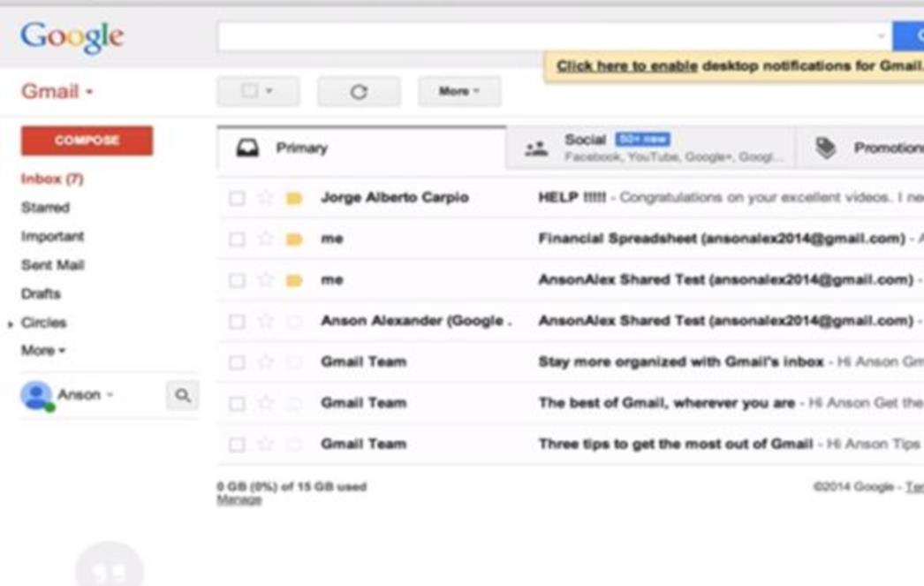Open 'The best of Gmail, wherever you are'
The height and width of the screenshot is (586, 924).
pos(667,403)
